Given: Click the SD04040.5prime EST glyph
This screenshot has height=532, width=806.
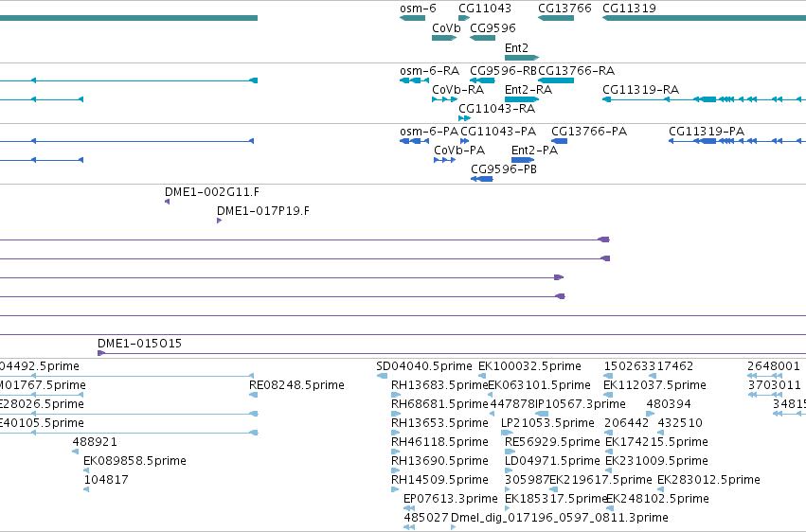Looking at the screenshot, I should [382, 376].
